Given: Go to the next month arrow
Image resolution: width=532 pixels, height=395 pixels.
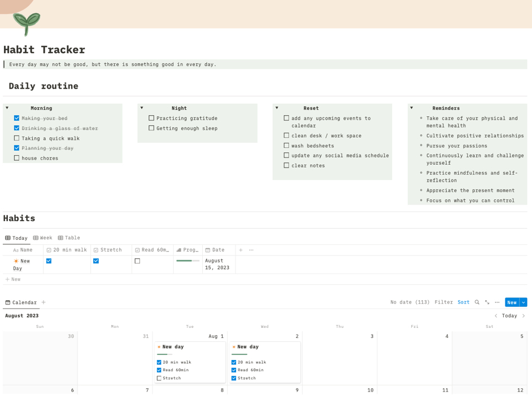Looking at the screenshot, I should point(524,316).
